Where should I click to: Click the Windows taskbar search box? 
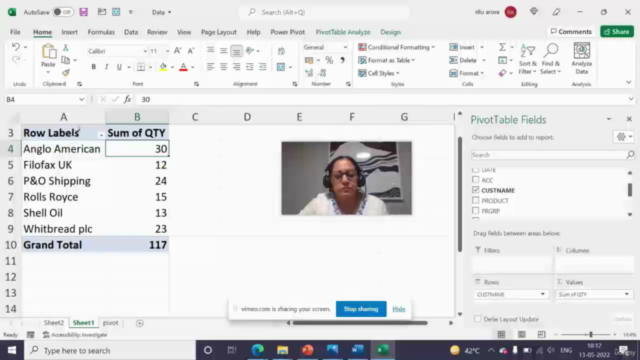point(110,350)
